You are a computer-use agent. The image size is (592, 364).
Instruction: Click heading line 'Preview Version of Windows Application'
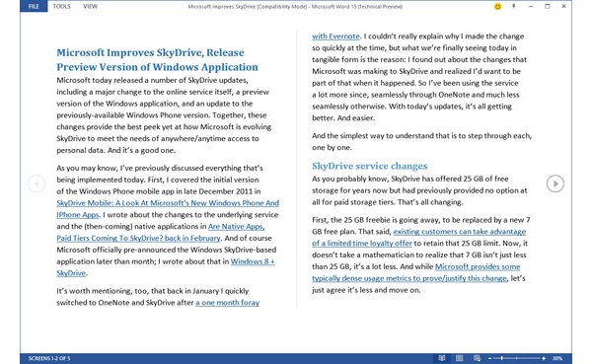pyautogui.click(x=157, y=67)
